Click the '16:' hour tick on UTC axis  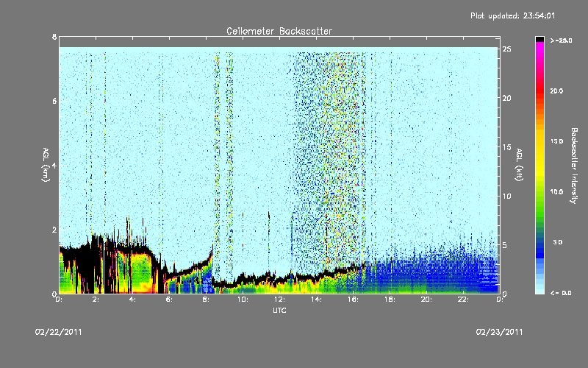point(353,300)
